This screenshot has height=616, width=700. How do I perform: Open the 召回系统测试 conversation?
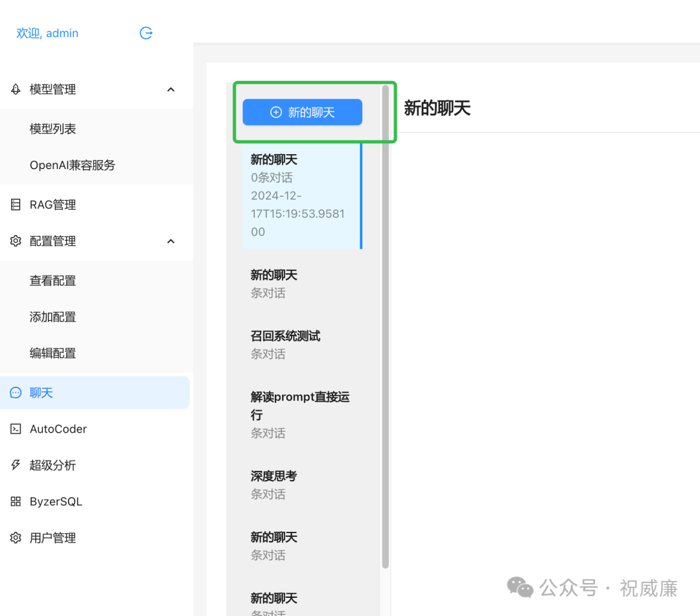(x=302, y=345)
